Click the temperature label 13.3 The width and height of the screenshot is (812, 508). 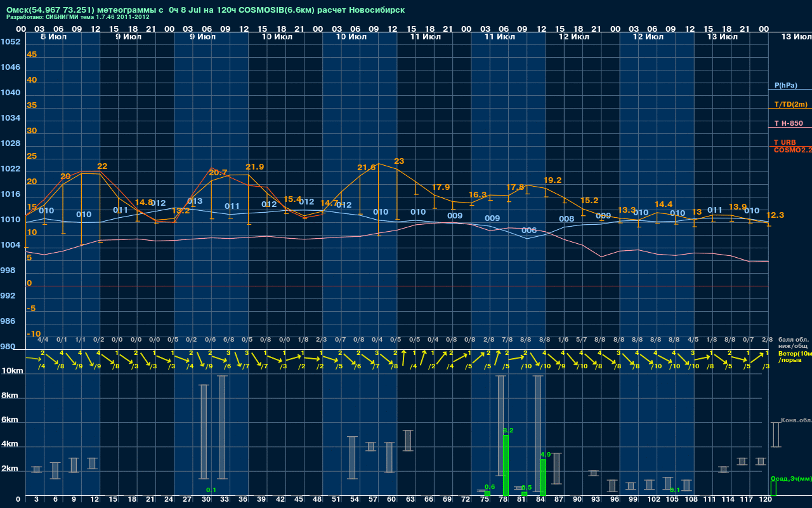point(627,210)
